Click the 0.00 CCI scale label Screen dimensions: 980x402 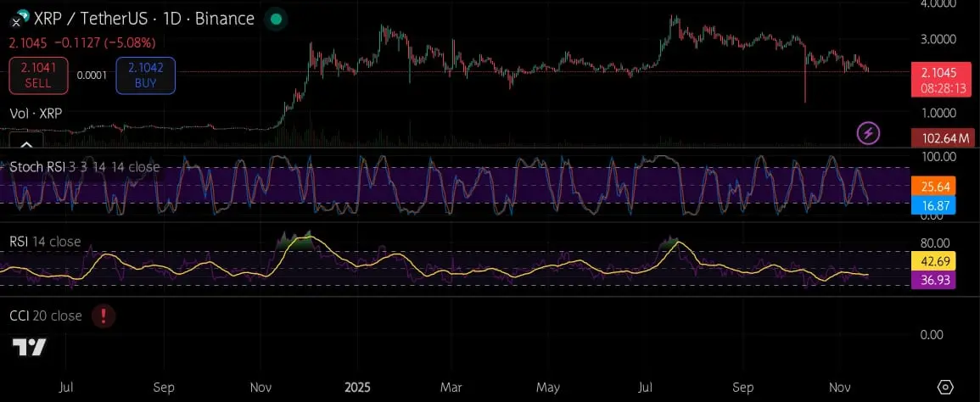pos(932,334)
